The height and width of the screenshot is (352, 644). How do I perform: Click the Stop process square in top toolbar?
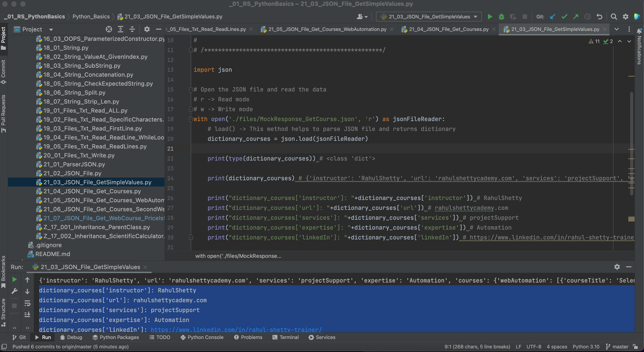[525, 17]
